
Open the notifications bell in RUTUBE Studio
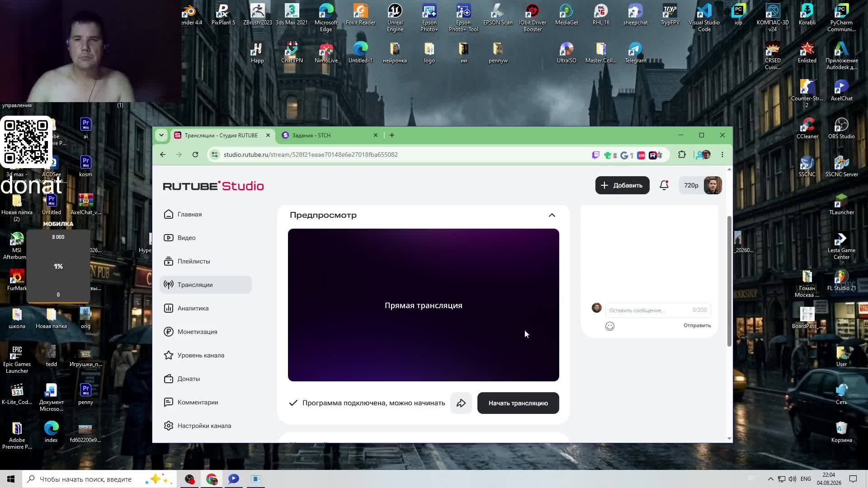click(x=664, y=185)
